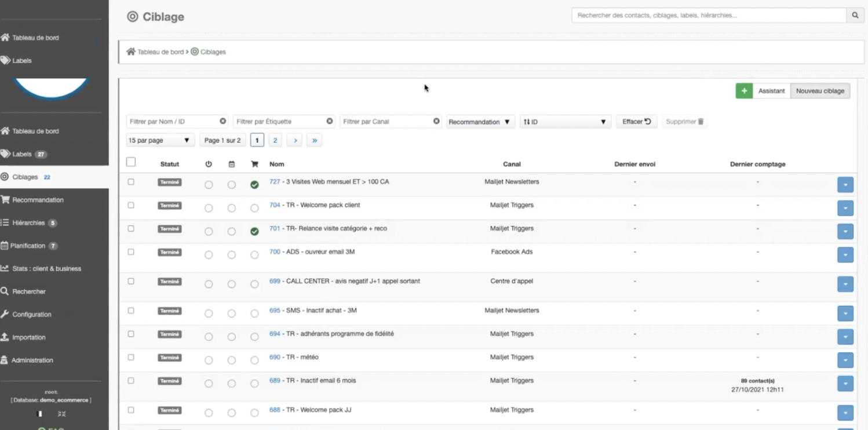
Task: Toggle cart radio for row 689
Action: (x=254, y=384)
